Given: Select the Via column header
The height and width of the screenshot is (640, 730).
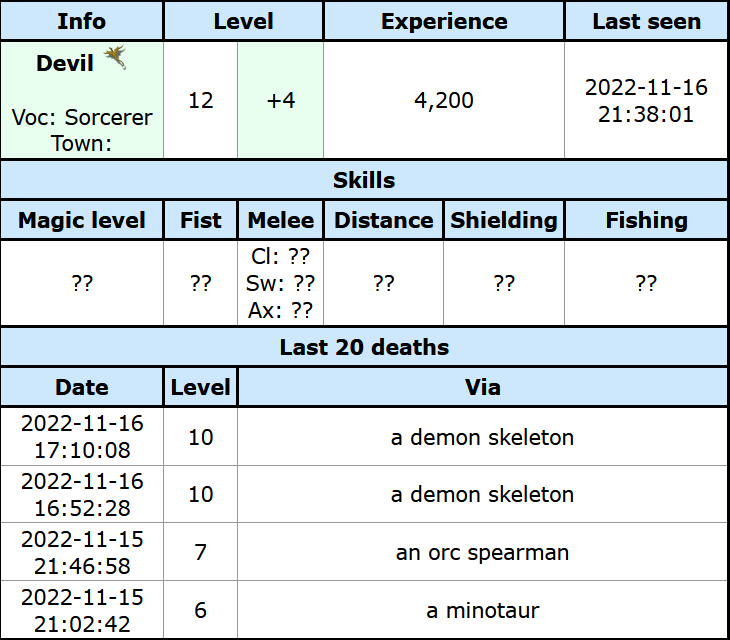Looking at the screenshot, I should click(x=482, y=387).
